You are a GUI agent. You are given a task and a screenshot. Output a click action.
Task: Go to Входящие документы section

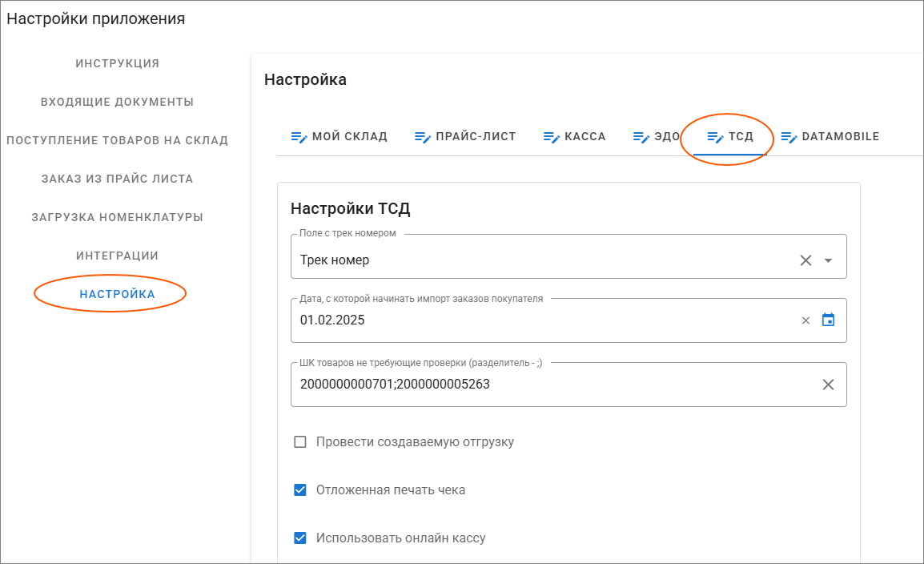tap(118, 102)
